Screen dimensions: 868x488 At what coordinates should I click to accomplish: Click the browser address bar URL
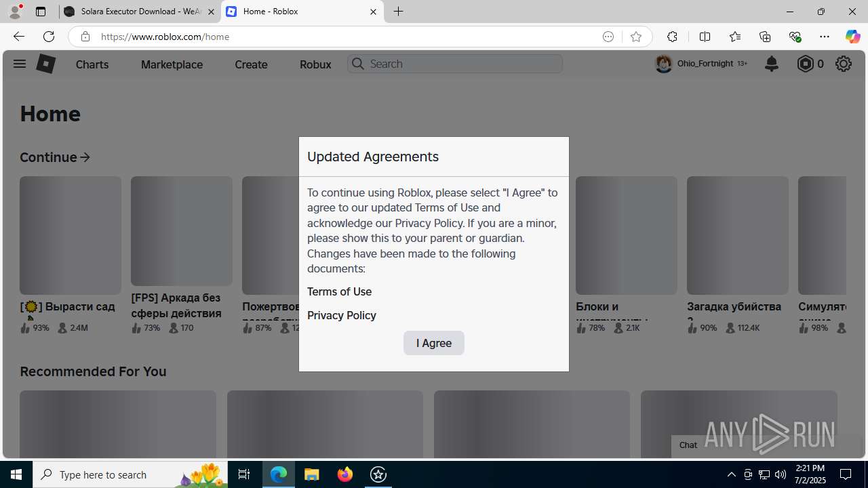click(x=165, y=37)
